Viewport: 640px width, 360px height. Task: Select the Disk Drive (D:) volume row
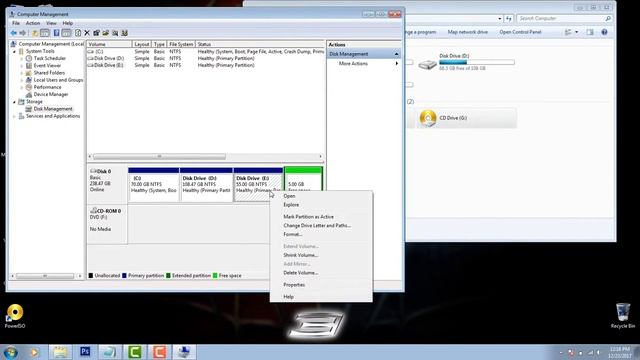click(206, 58)
